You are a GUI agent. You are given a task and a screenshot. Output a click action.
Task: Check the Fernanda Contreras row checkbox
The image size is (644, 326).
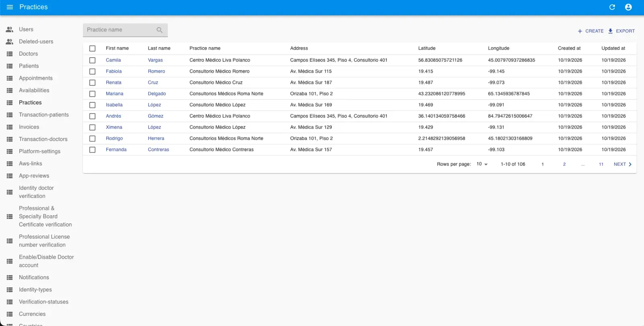[x=92, y=150]
